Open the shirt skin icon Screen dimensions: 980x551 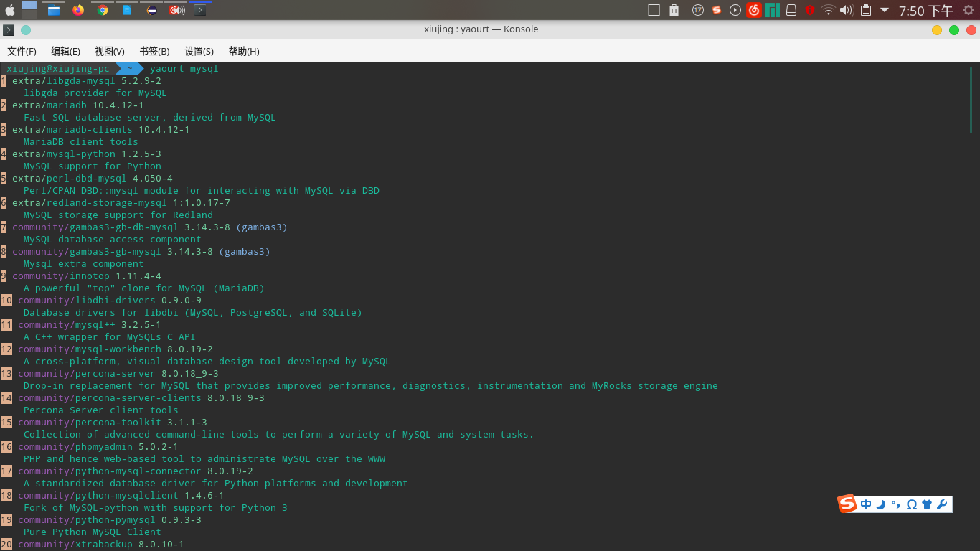pos(926,504)
